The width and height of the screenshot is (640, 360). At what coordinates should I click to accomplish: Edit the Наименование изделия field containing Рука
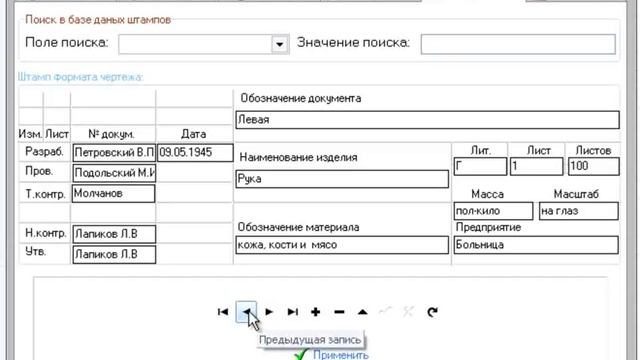(342, 179)
